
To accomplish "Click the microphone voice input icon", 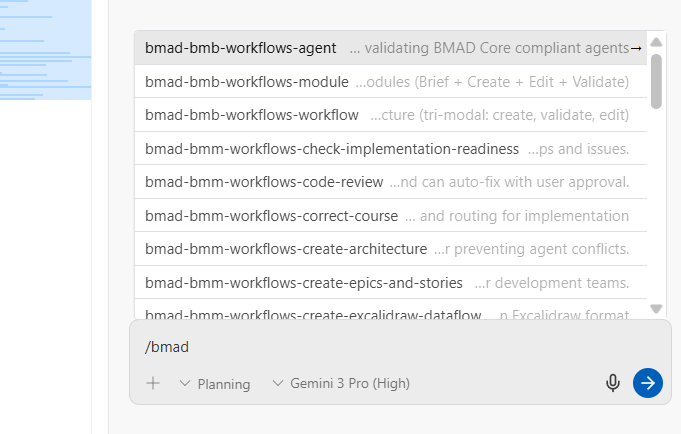I will click(613, 383).
